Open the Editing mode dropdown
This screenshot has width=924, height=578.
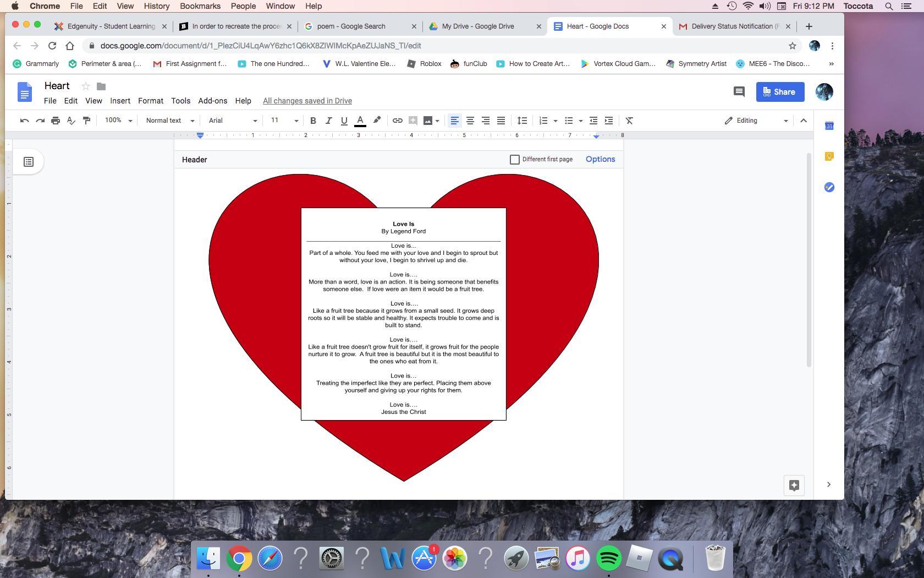pos(756,121)
